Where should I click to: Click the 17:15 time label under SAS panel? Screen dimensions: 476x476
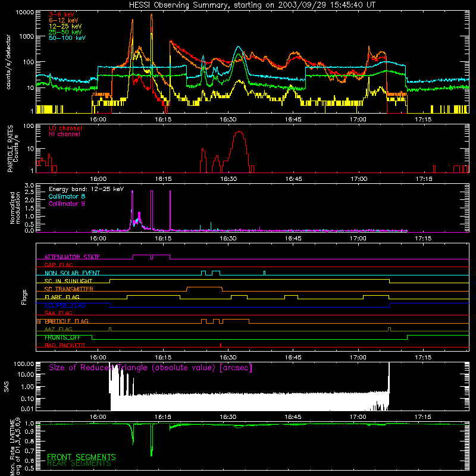(x=423, y=417)
